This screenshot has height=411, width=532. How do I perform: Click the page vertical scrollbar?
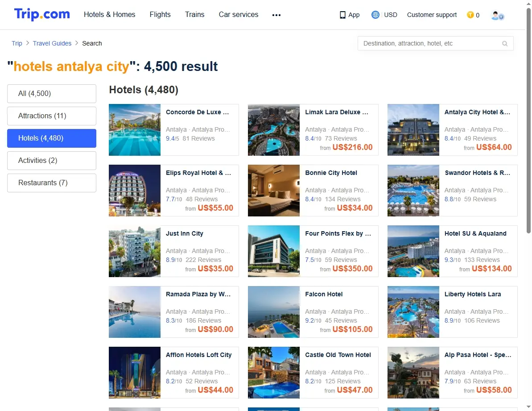click(x=528, y=120)
